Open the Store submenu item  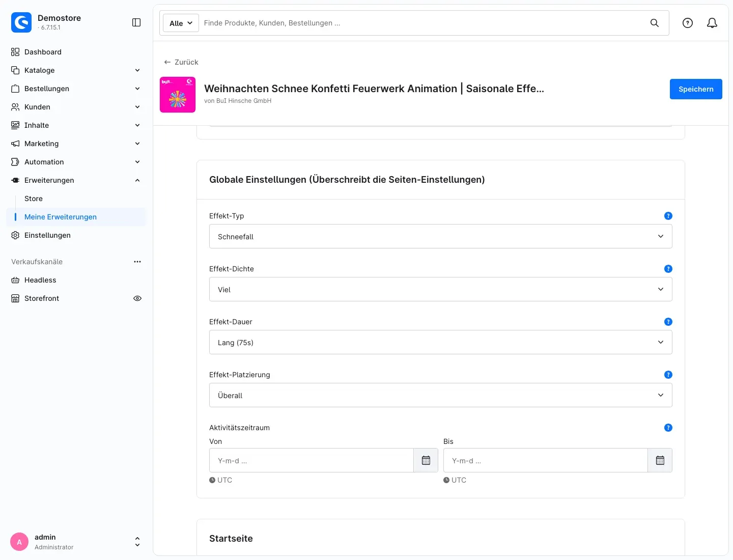[x=34, y=199]
